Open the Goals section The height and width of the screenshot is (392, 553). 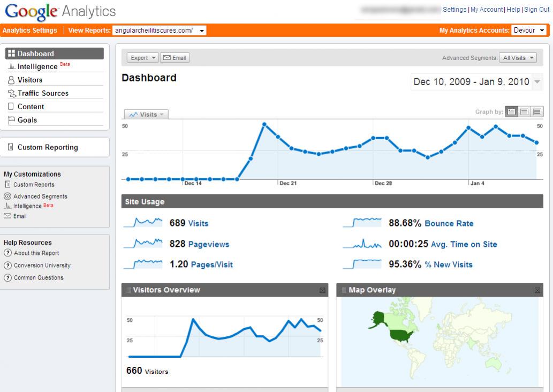click(x=27, y=120)
